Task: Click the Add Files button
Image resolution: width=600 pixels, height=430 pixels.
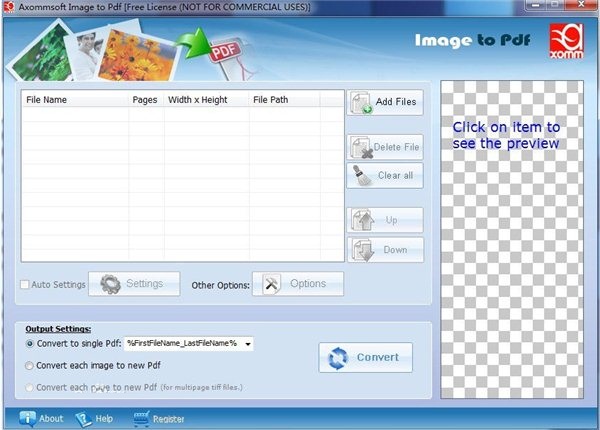Action: pyautogui.click(x=385, y=102)
